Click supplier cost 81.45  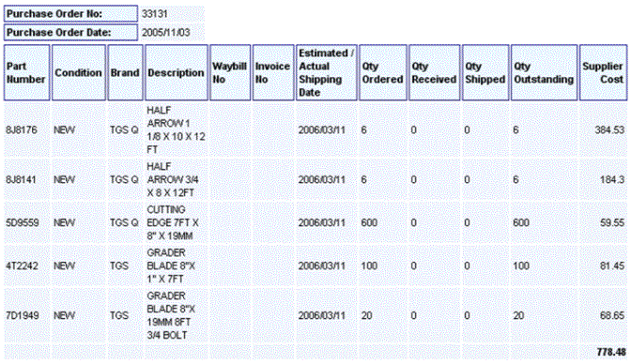[612, 265]
